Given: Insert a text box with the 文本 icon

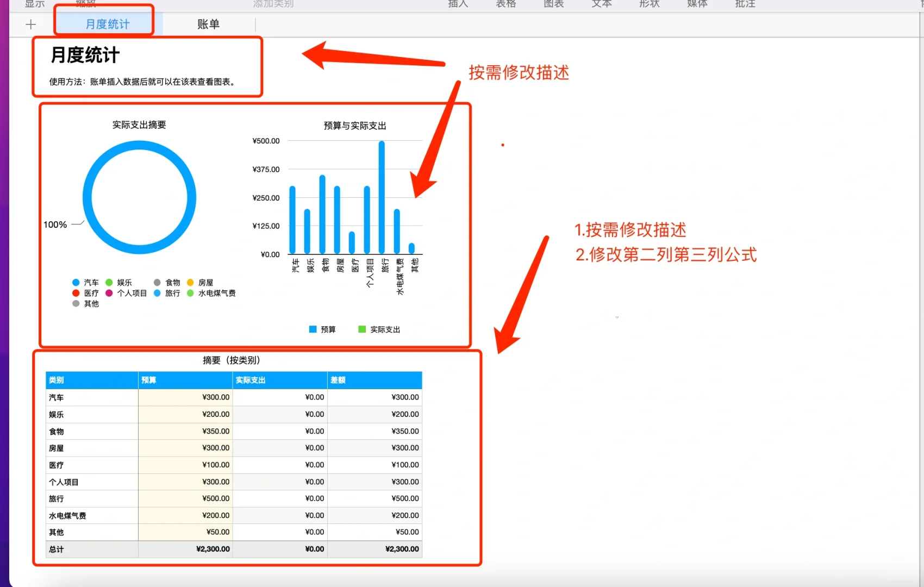Looking at the screenshot, I should (601, 4).
